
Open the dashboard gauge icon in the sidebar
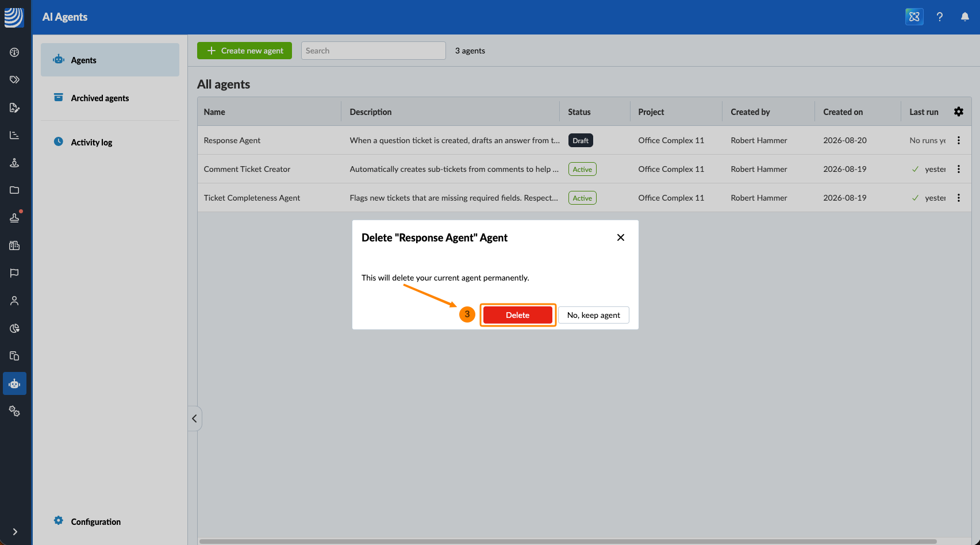pos(14,52)
